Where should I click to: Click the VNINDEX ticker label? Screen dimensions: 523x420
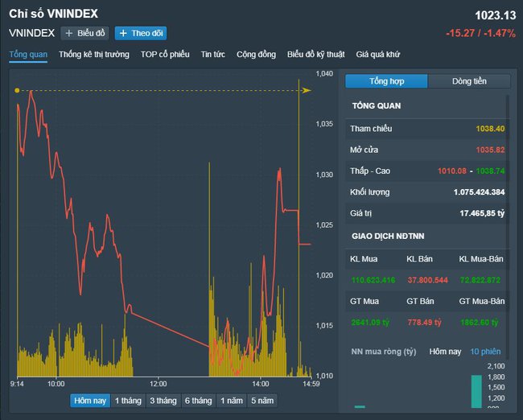pos(31,33)
